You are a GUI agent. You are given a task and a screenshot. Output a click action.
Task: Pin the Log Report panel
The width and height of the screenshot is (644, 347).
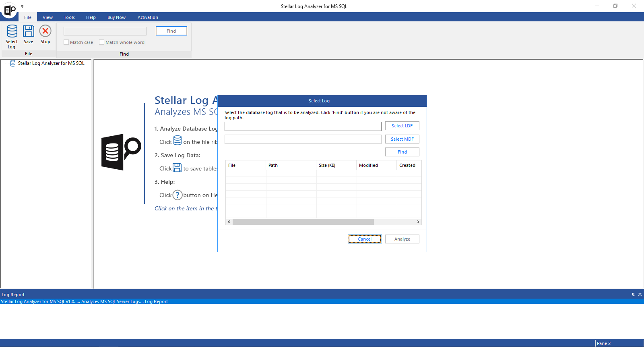click(x=633, y=295)
